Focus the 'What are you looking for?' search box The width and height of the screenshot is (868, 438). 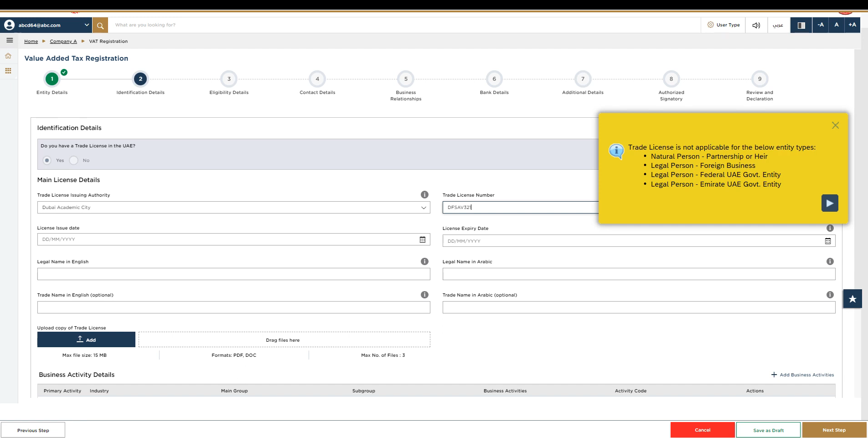coord(403,25)
